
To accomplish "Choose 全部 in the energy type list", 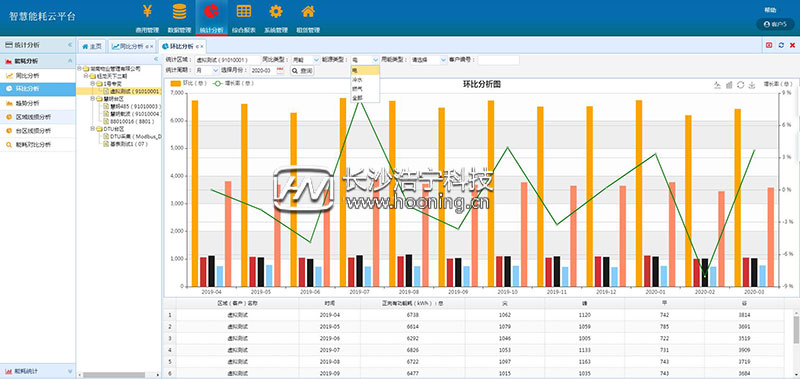I will pos(365,97).
